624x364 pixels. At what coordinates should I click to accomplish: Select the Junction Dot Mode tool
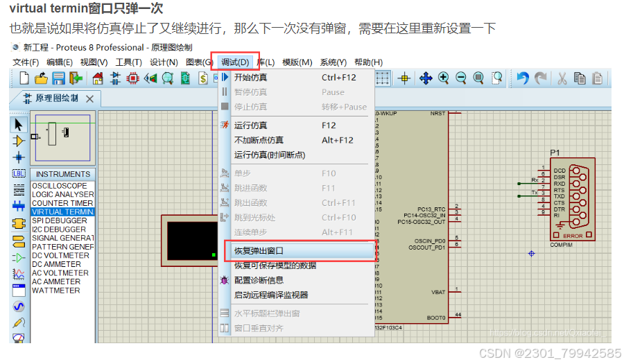click(x=18, y=157)
